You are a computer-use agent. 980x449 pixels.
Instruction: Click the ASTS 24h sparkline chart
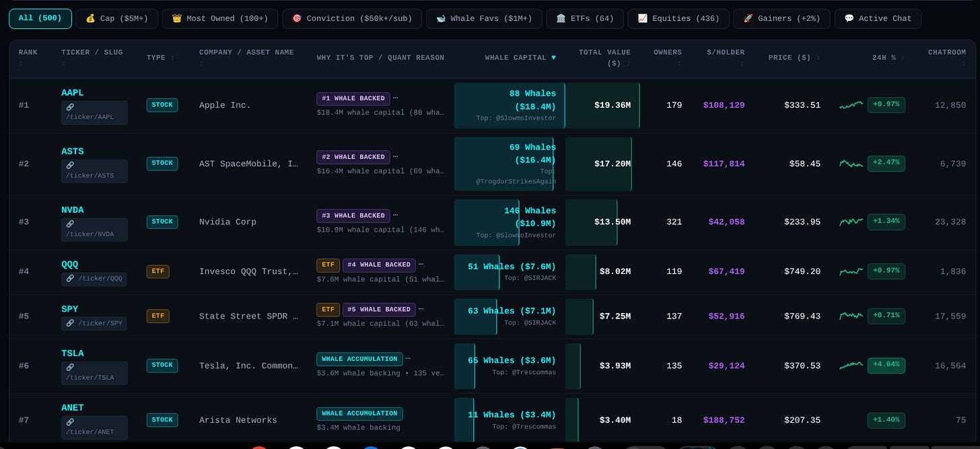pyautogui.click(x=851, y=164)
